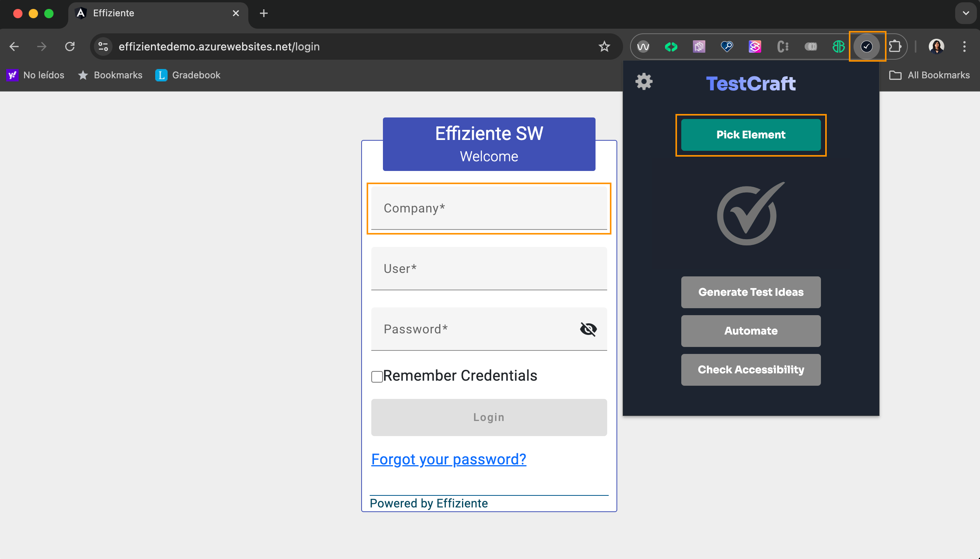Click the green code brackets extension icon

tap(671, 47)
